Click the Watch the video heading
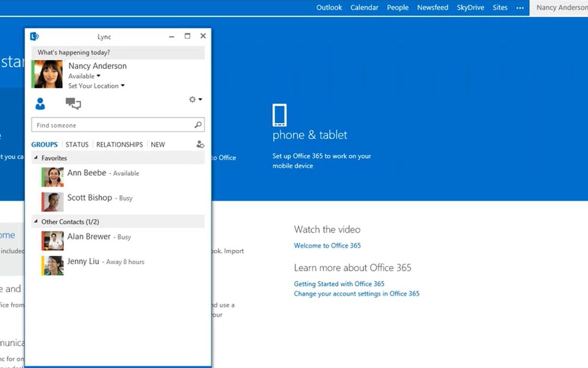Screen dimensions: 588x368 point(327,229)
